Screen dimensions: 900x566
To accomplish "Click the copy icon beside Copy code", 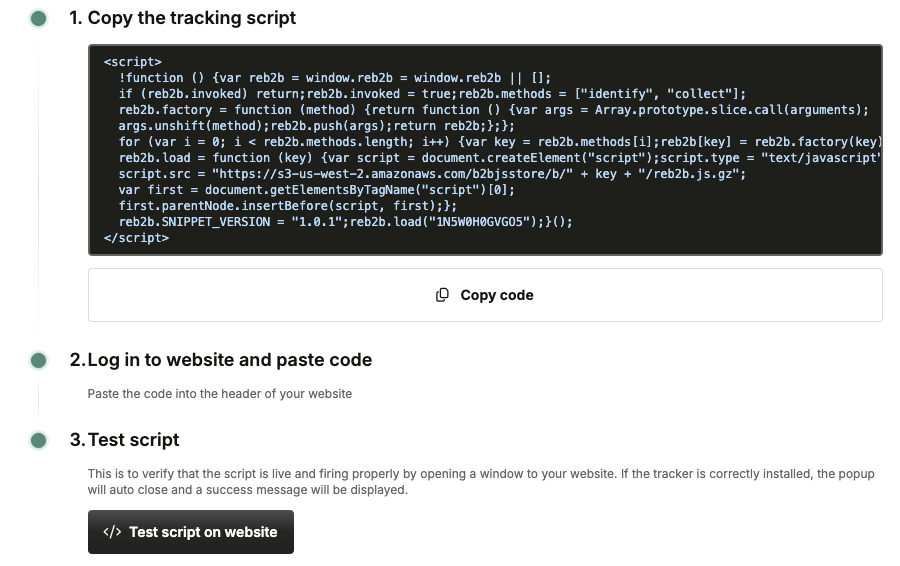I will point(442,295).
